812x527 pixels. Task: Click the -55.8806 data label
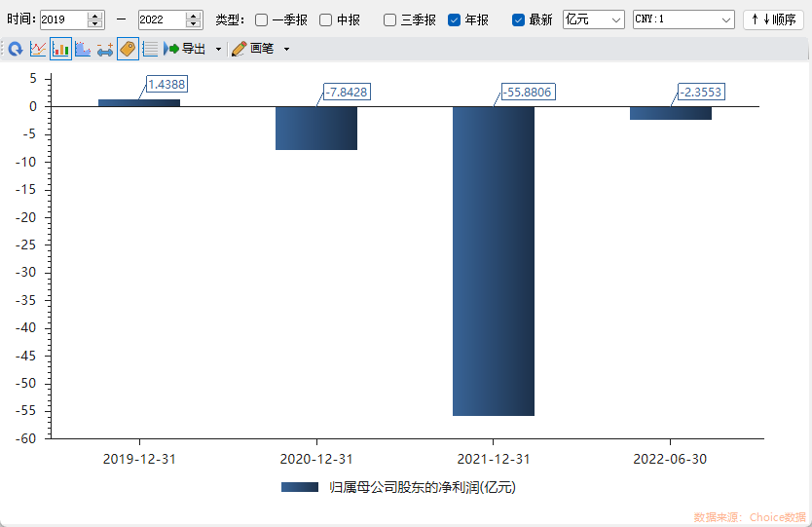point(529,92)
